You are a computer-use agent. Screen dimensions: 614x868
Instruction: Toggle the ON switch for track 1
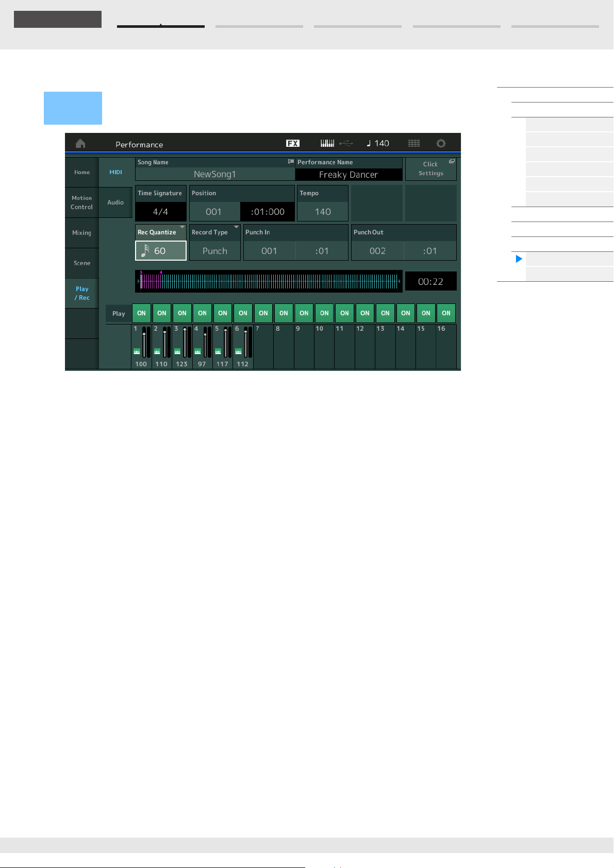tap(141, 313)
